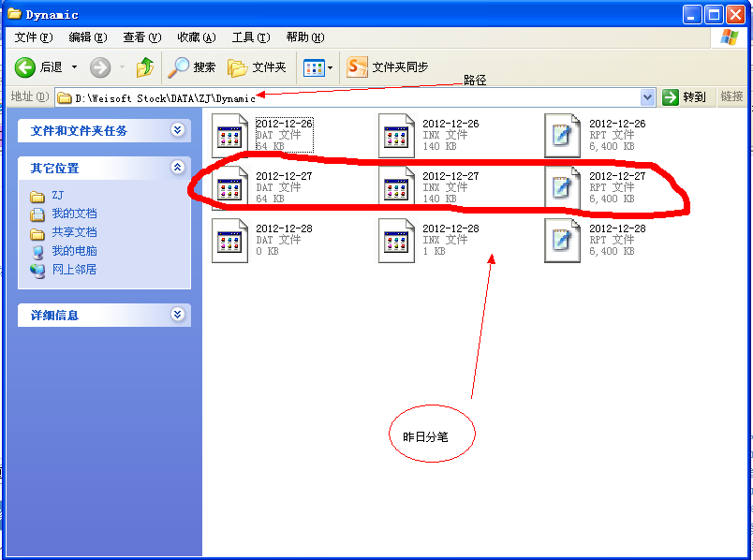Select the 2012-12-26 INX file icon
This screenshot has height=560, width=753.
pos(396,136)
